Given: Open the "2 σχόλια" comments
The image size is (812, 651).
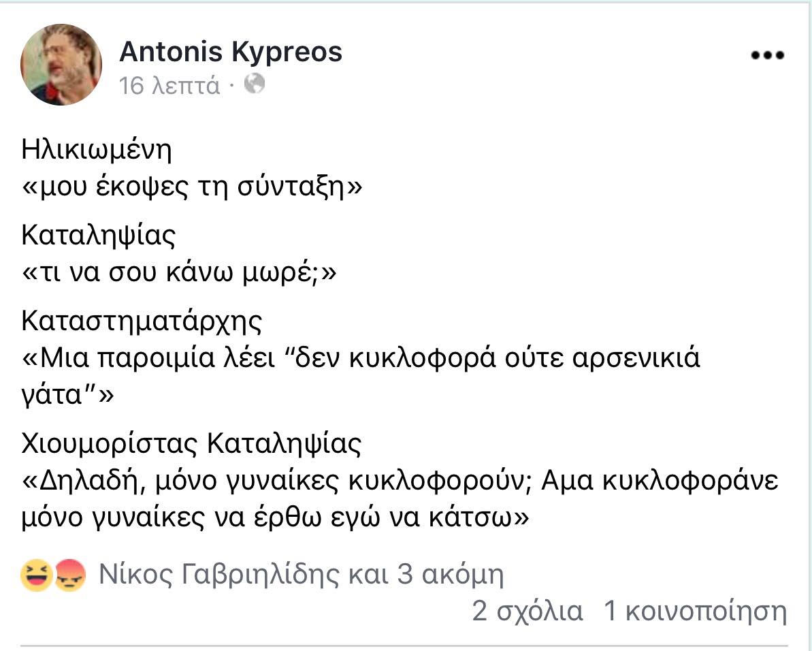Looking at the screenshot, I should pos(527,611).
